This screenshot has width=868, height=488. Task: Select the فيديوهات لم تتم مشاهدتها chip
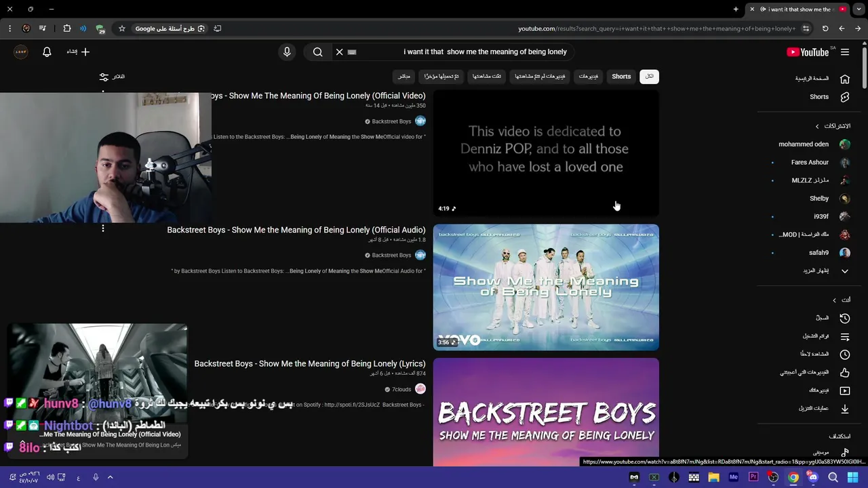point(540,77)
